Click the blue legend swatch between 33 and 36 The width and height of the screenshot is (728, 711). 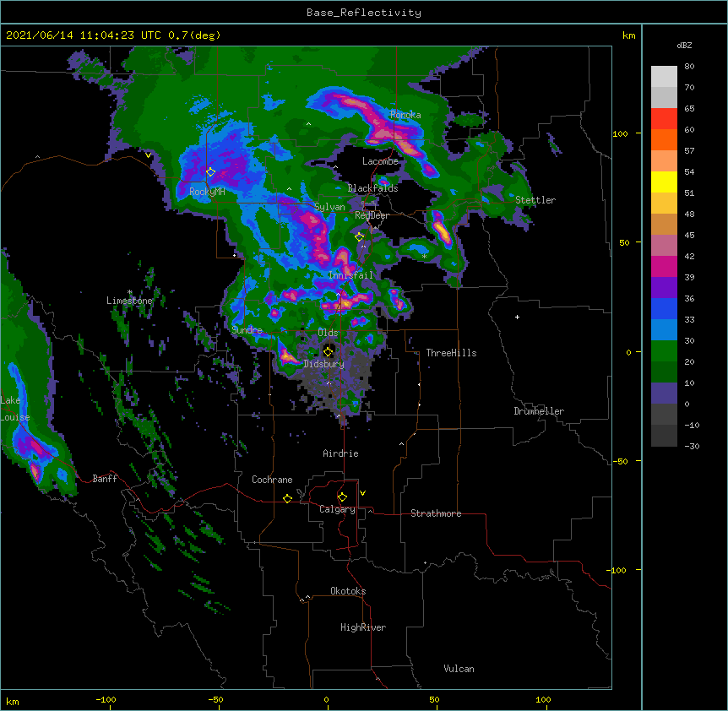(664, 308)
